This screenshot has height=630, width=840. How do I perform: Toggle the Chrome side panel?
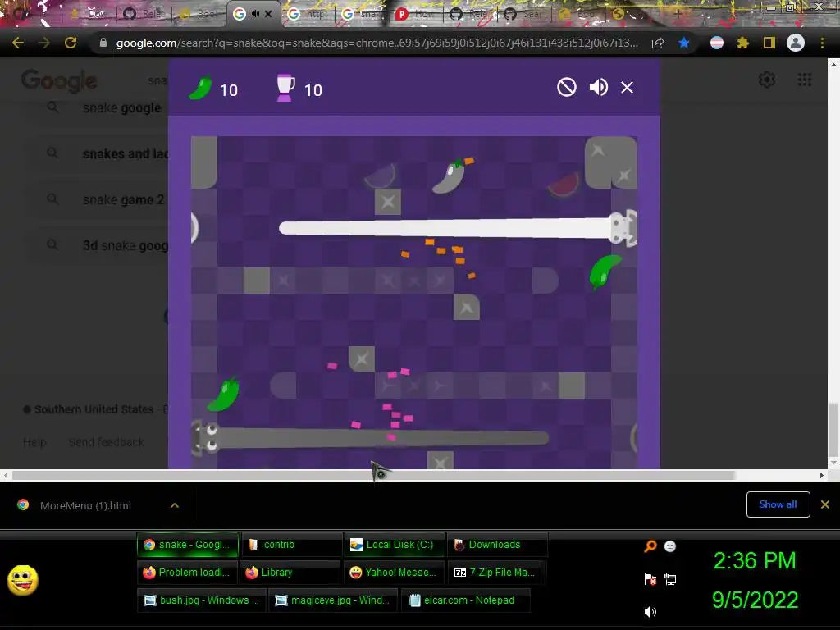(x=769, y=43)
